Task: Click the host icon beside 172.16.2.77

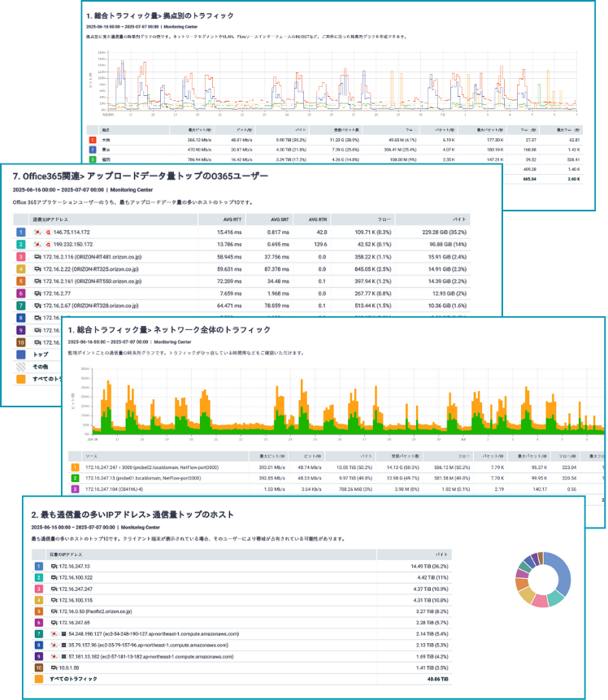Action: [x=37, y=293]
